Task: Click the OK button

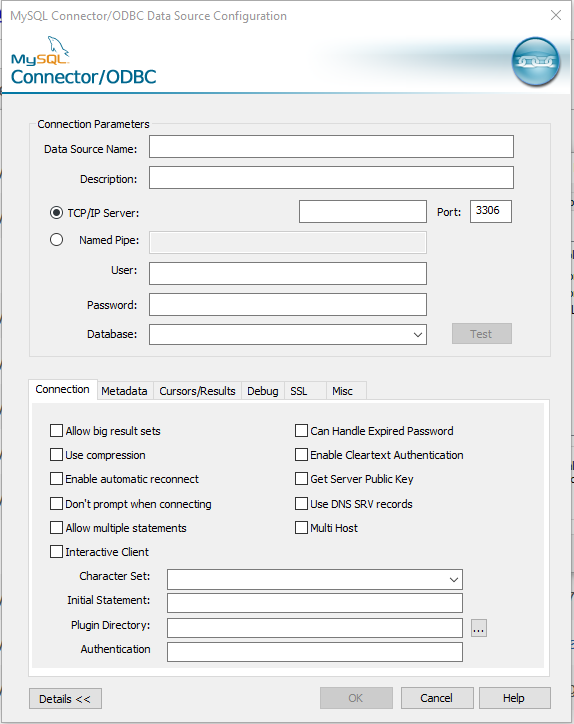Action: click(x=356, y=698)
